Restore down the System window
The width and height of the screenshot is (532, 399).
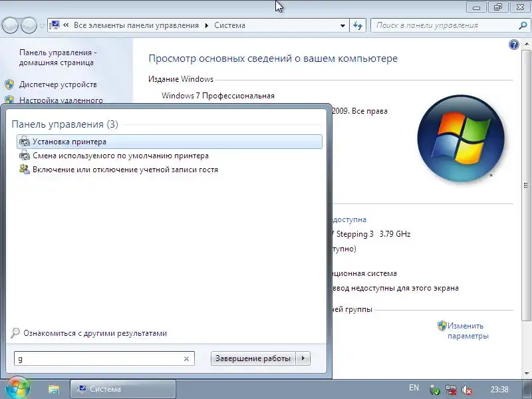[497, 7]
